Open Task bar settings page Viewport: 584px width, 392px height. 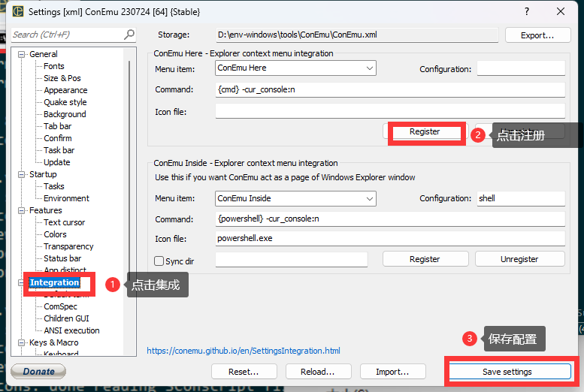[x=59, y=150]
